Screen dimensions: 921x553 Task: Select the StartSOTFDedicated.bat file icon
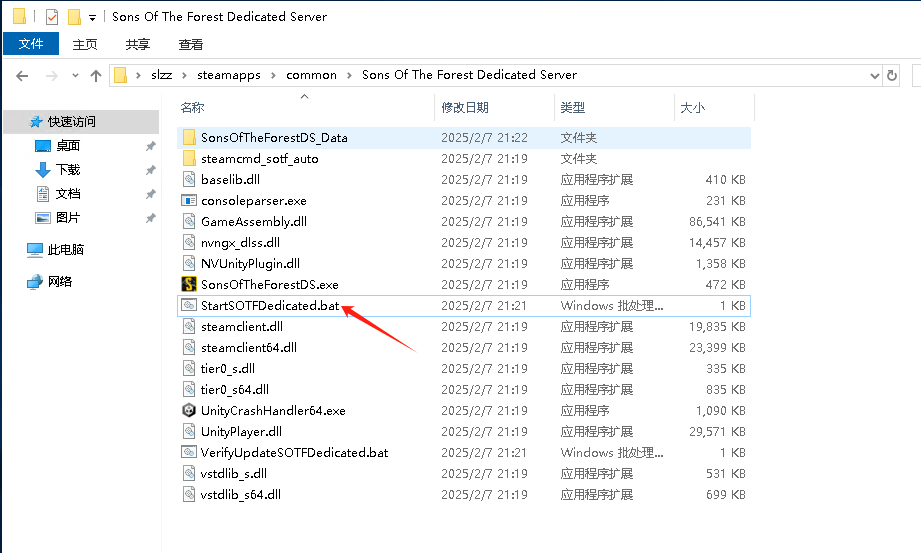189,306
